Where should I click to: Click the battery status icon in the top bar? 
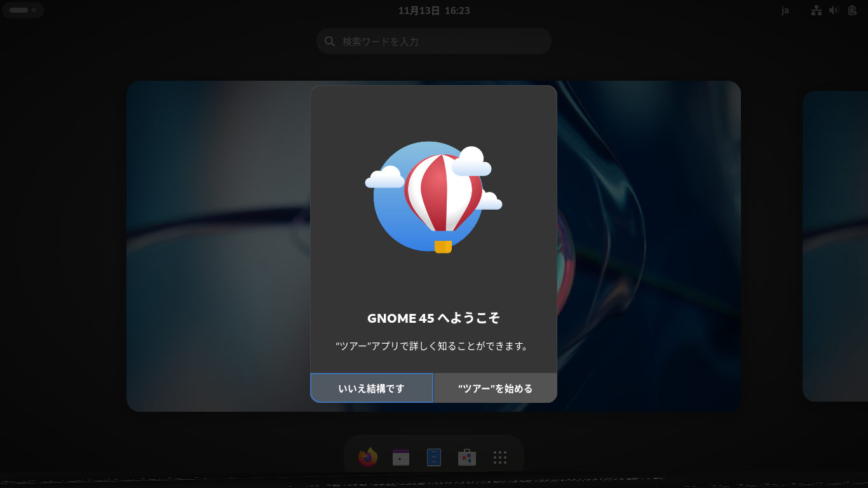[853, 10]
